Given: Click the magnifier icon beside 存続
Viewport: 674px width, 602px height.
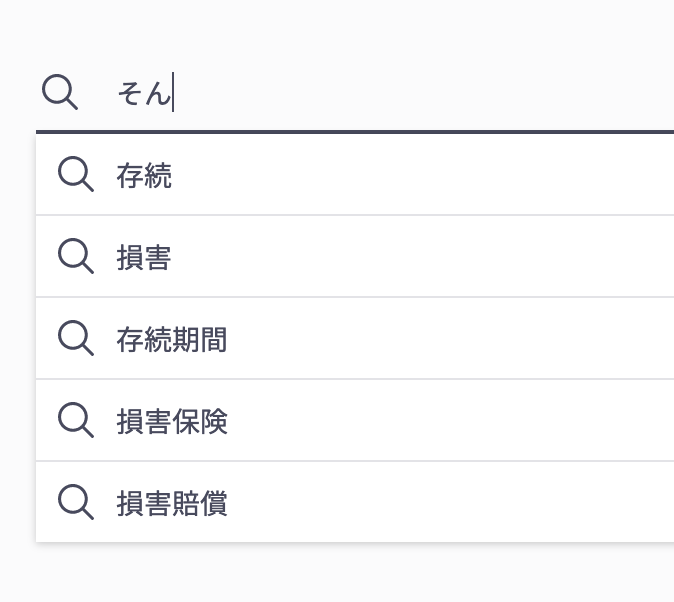Looking at the screenshot, I should click(x=76, y=174).
